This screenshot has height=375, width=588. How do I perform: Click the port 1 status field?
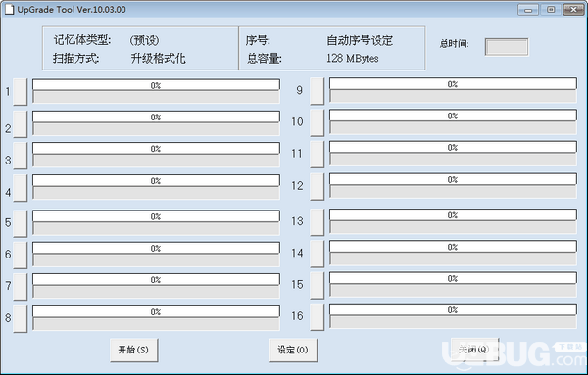coord(156,97)
